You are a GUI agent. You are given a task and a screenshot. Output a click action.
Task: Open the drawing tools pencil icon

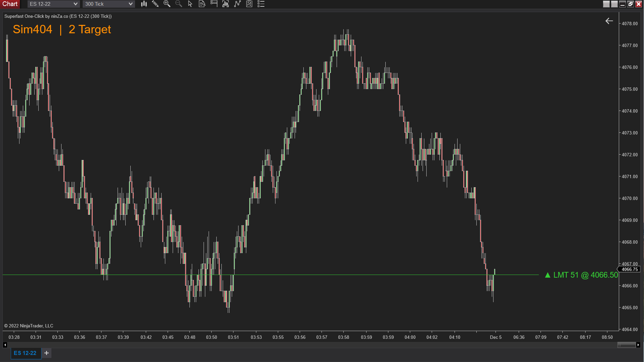tap(155, 4)
